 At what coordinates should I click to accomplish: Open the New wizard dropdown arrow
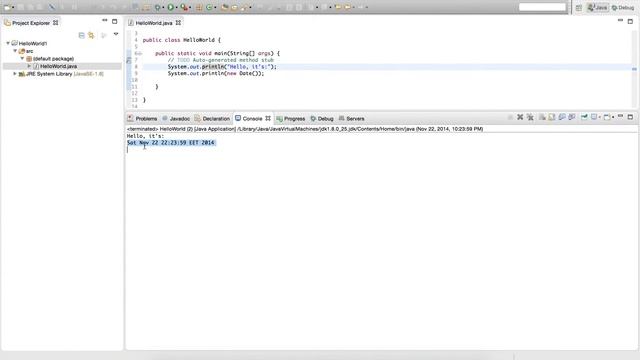click(13, 7)
